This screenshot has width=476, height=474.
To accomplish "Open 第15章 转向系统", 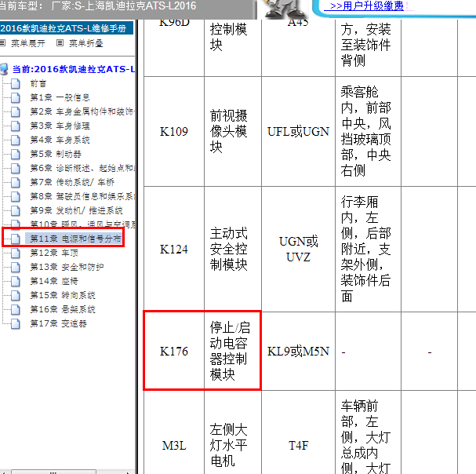I will 63,295.
